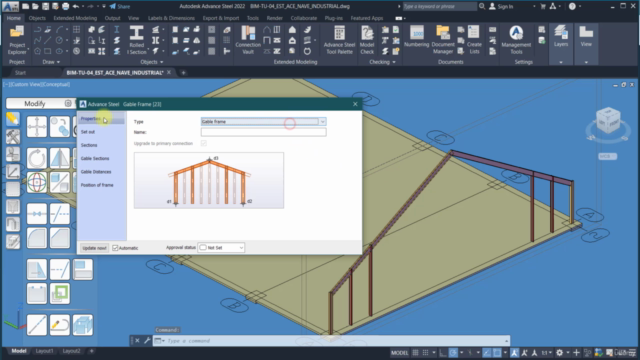The height and width of the screenshot is (360, 640).
Task: Toggle ortho mode in status bar
Action: pos(443,353)
